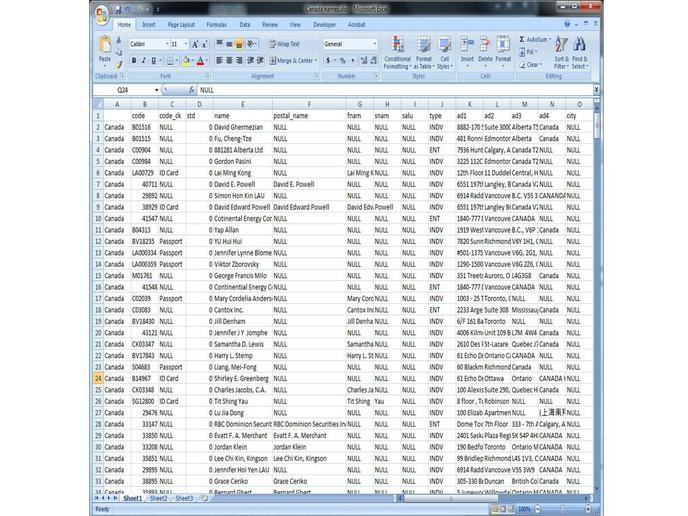688x516 pixels.
Task: Click Wrap Text
Action: pyautogui.click(x=284, y=44)
